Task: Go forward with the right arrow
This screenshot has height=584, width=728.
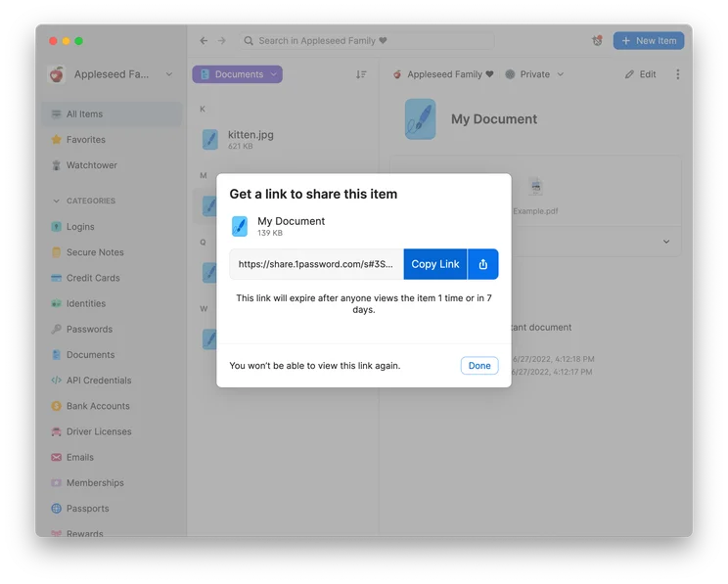Action: 222,41
